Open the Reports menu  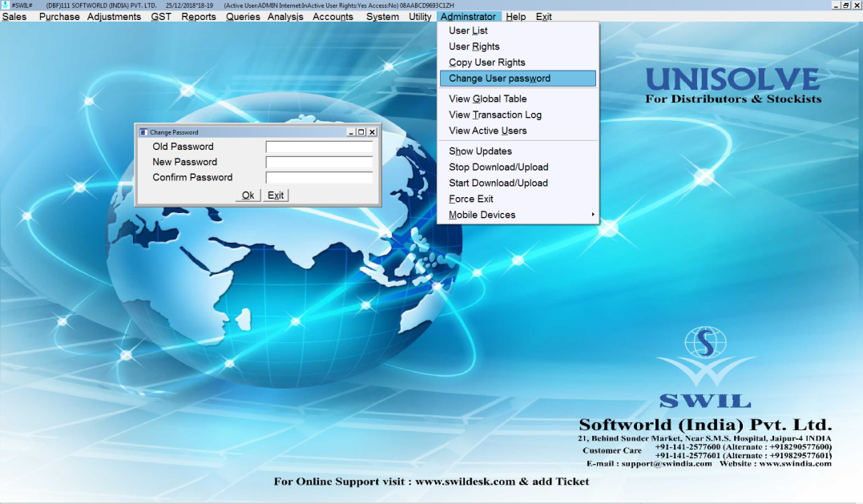(x=198, y=17)
